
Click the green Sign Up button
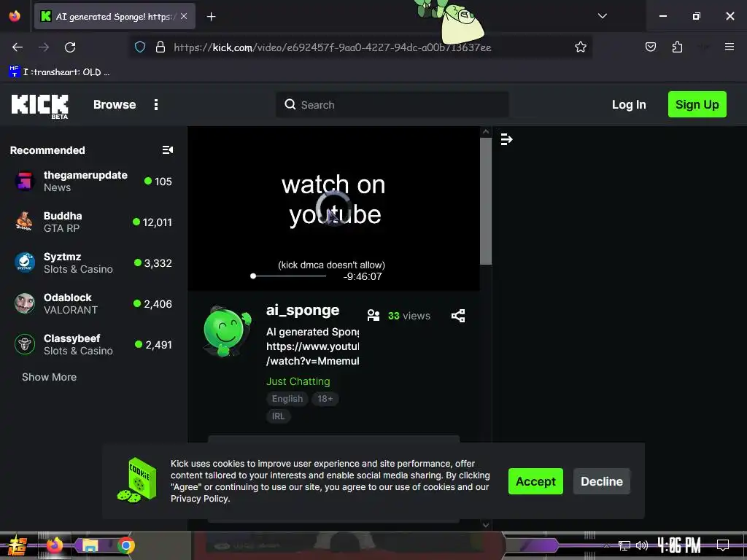pyautogui.click(x=697, y=104)
